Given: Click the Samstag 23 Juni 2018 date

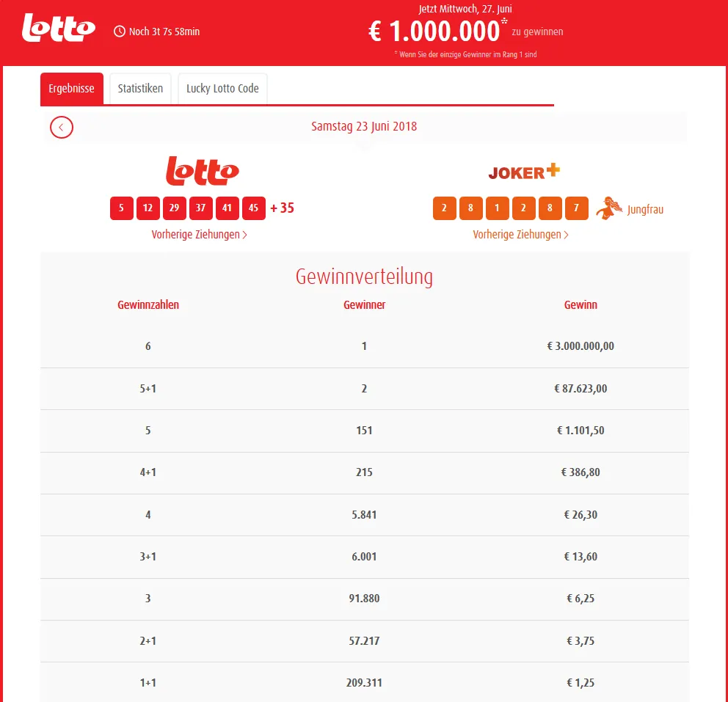Looking at the screenshot, I should pyautogui.click(x=364, y=126).
